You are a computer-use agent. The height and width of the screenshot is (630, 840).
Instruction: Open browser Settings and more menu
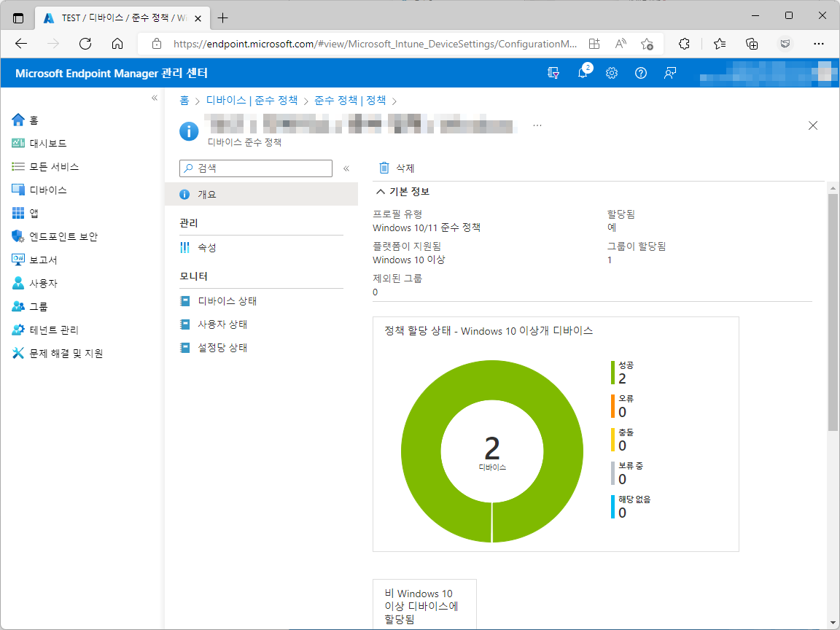(x=819, y=44)
